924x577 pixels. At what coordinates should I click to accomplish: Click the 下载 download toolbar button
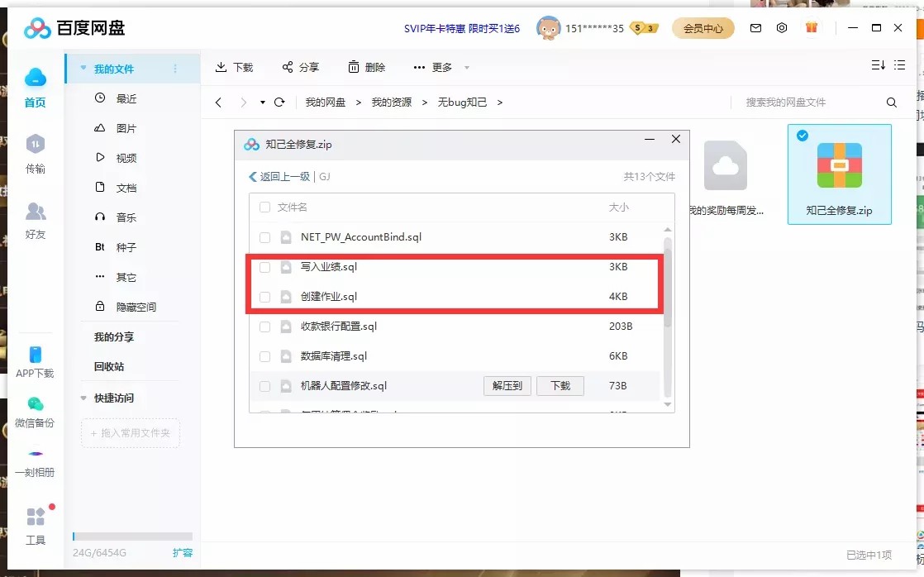point(234,67)
